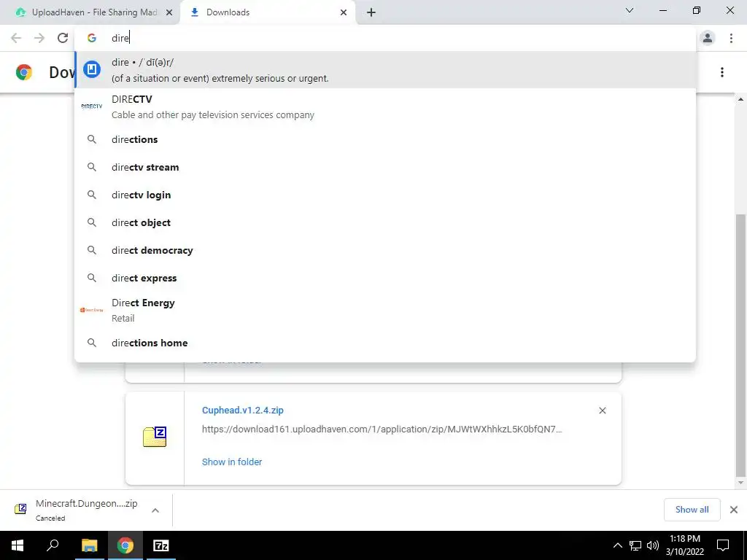Click the scrollbar up arrow
Screen dimensions: 747x560
(740, 99)
